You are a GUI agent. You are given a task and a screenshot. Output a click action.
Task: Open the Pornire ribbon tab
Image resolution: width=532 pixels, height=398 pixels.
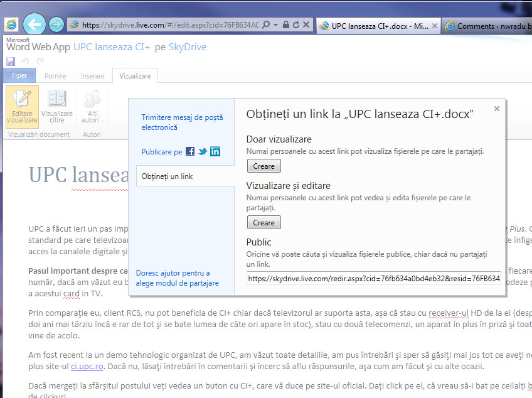pos(55,76)
